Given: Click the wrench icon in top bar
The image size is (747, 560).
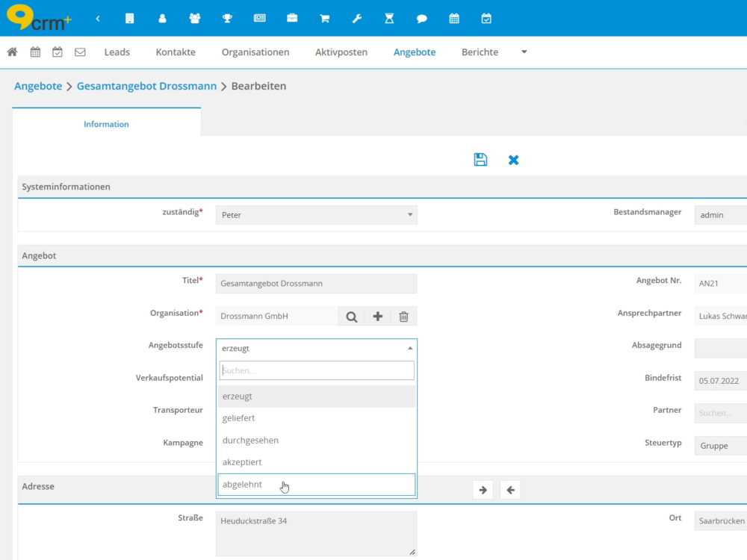Looking at the screenshot, I should pyautogui.click(x=357, y=19).
